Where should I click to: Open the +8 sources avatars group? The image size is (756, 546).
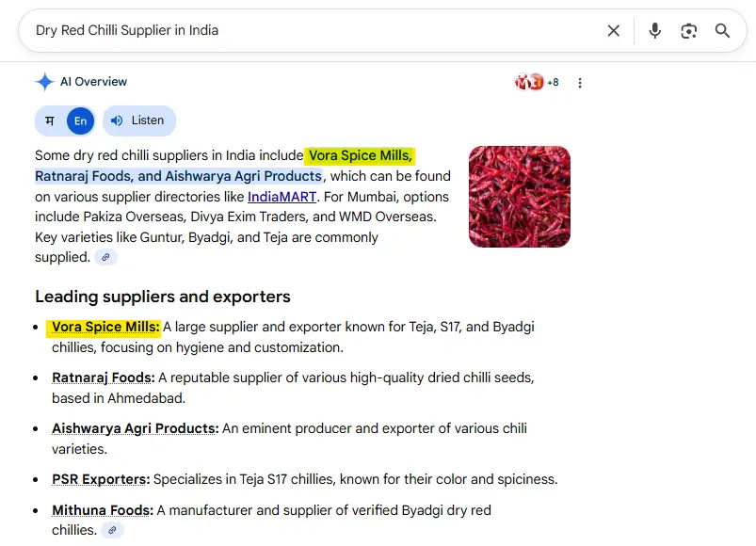pos(537,82)
